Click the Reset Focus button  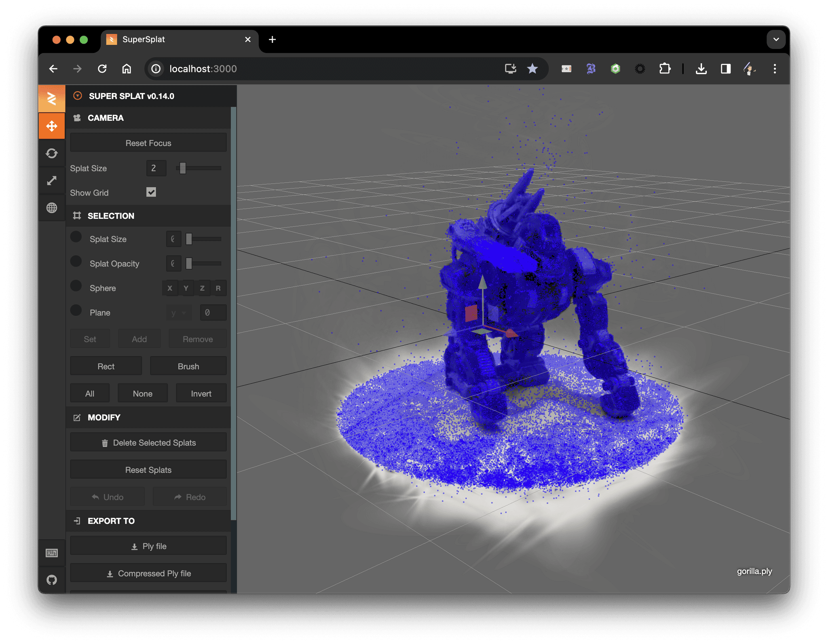coord(148,143)
